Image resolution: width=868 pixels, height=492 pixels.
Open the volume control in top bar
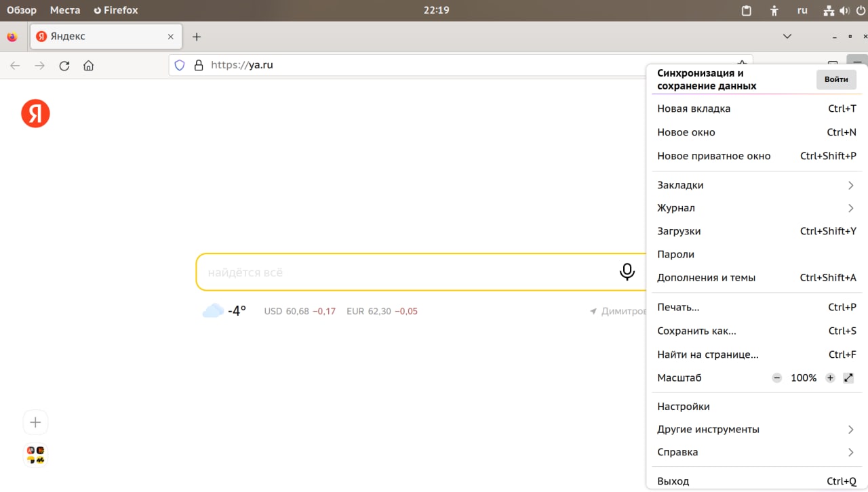click(844, 11)
